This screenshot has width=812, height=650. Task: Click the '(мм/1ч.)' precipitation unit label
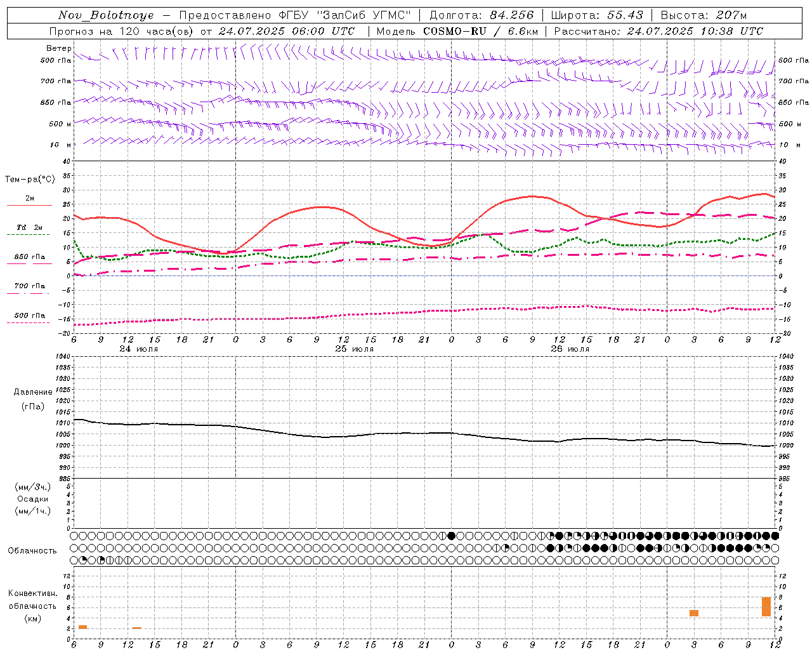[33, 511]
